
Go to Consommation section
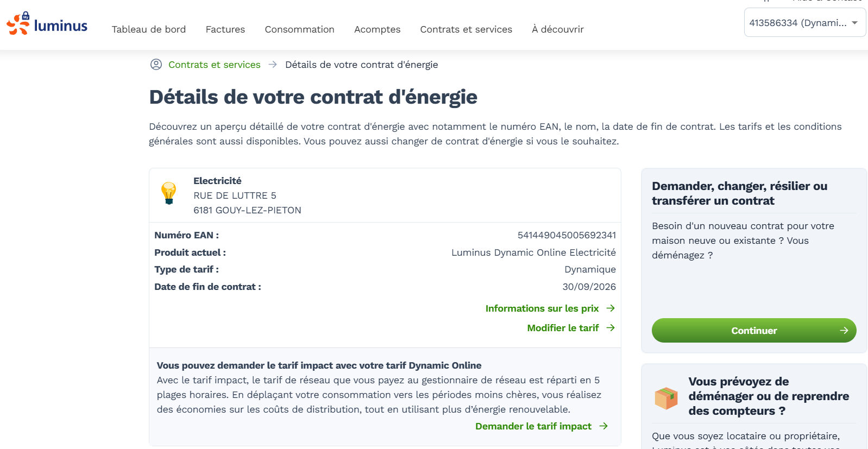pos(300,29)
